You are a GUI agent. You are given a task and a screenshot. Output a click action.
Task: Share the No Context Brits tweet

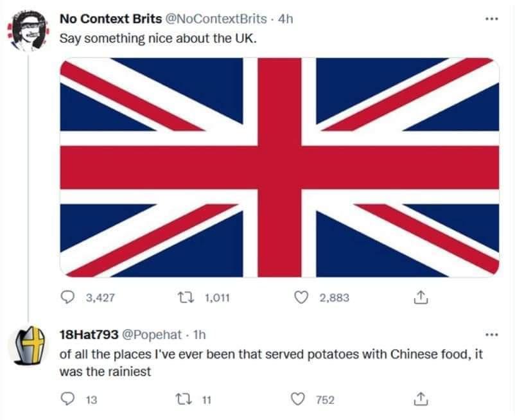[x=419, y=297]
